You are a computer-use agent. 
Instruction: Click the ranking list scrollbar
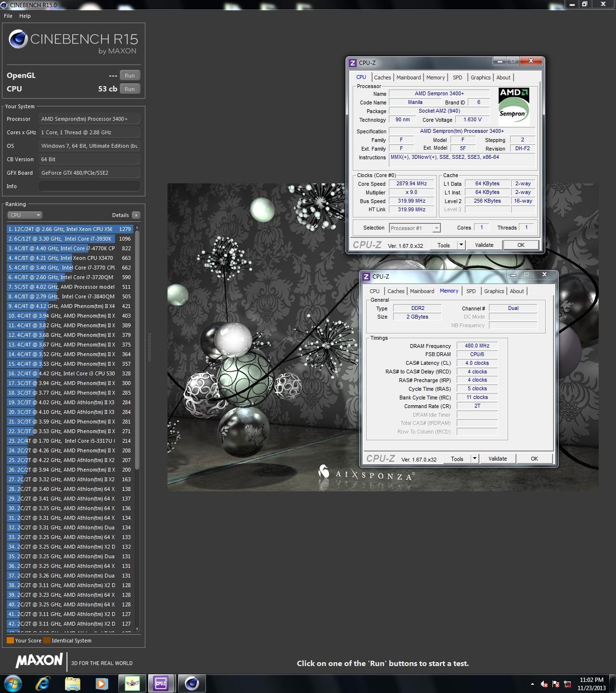pos(137,350)
